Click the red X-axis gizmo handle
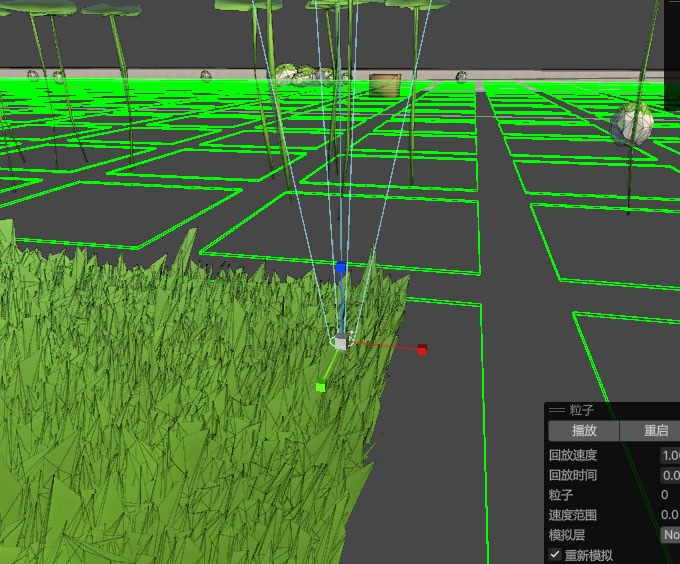 tap(422, 349)
